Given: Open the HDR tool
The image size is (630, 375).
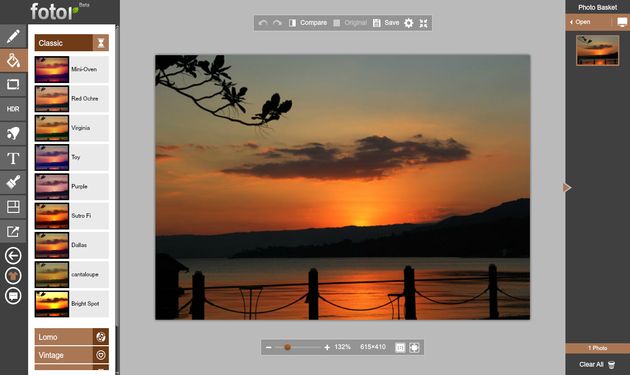Looking at the screenshot, I should (13, 109).
